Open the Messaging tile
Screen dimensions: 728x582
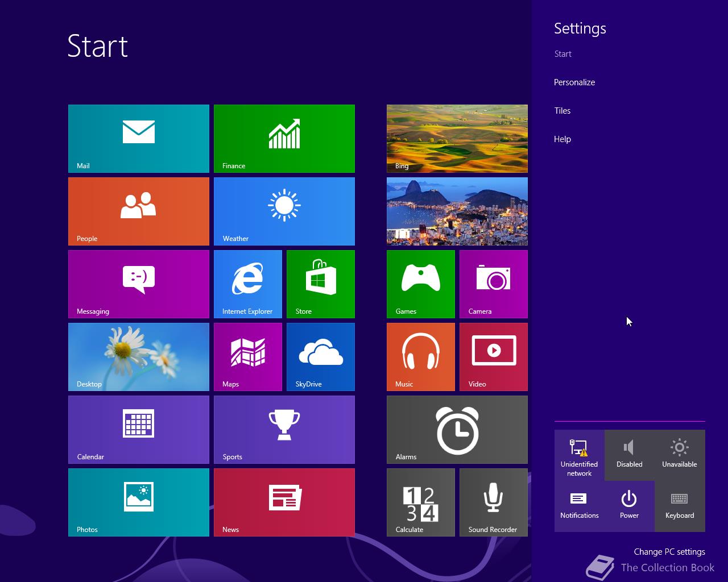click(139, 284)
